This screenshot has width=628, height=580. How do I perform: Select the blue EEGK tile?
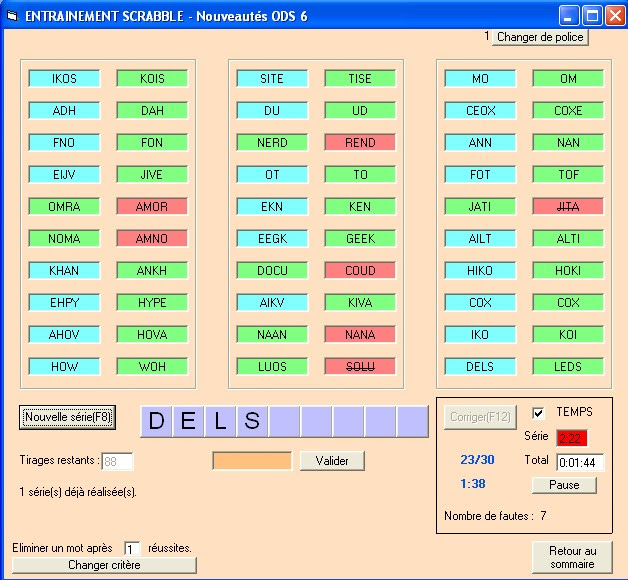pos(272,239)
